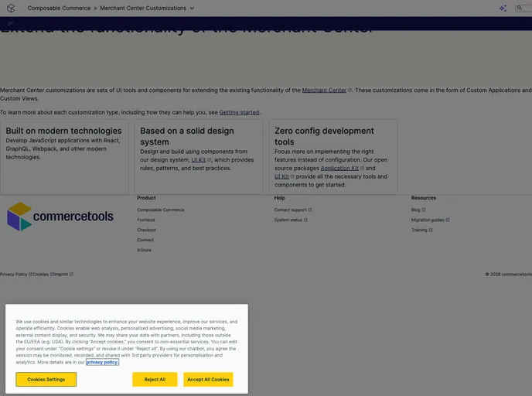Click the commercetools footer logo
This screenshot has height=396, width=532.
60,217
